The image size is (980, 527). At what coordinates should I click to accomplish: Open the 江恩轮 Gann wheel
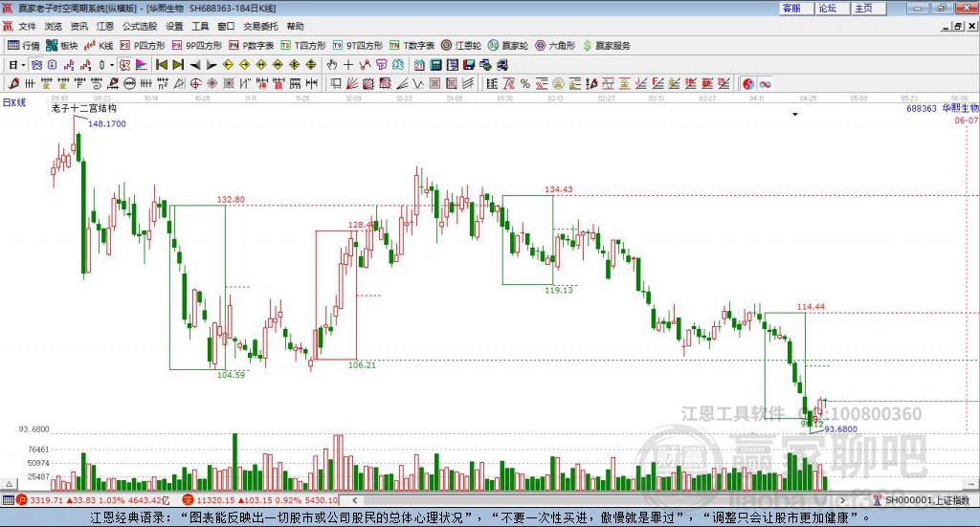point(461,46)
